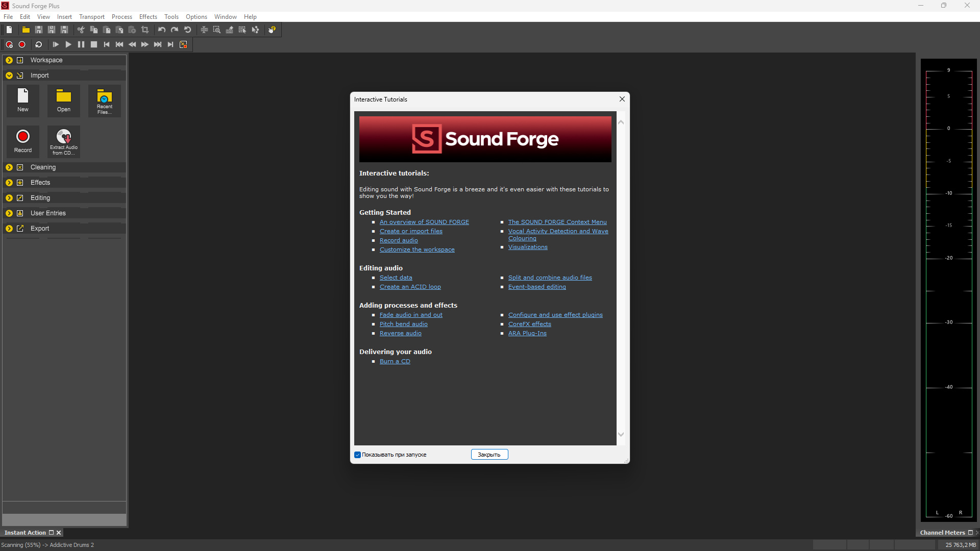Image resolution: width=980 pixels, height=551 pixels.
Task: Open the Transport menu
Action: point(92,17)
